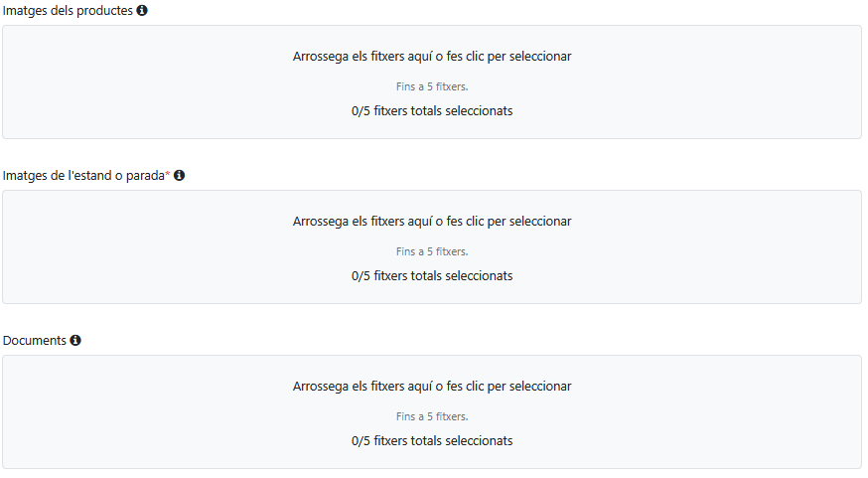Click info icon next to estand o parada
Screen dimensions: 868x478
pyautogui.click(x=180, y=175)
